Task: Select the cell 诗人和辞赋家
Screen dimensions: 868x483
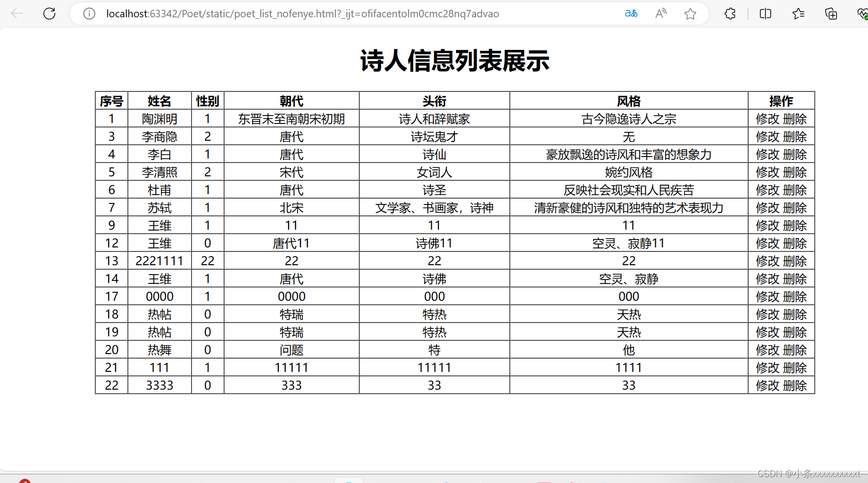Action: click(x=434, y=119)
